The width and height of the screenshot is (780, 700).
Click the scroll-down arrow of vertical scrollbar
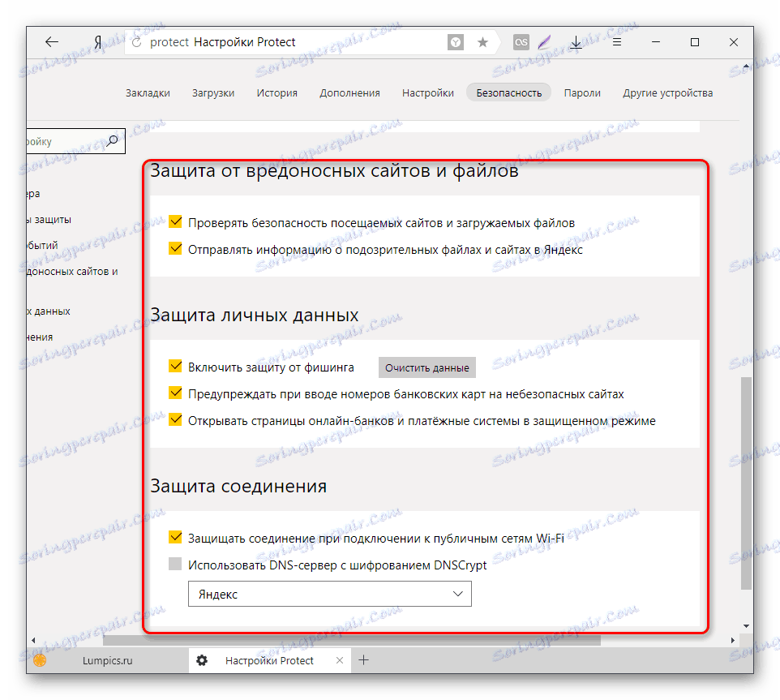coord(746,626)
